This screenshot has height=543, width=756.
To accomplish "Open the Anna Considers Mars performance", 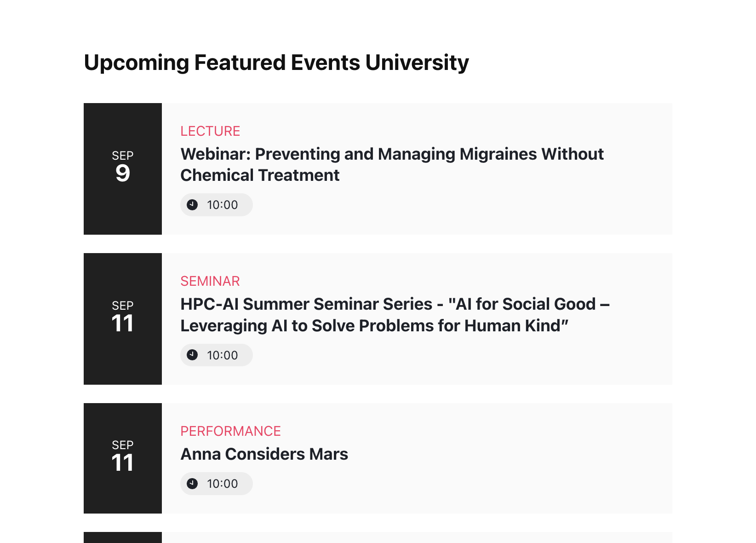I will [x=264, y=454].
